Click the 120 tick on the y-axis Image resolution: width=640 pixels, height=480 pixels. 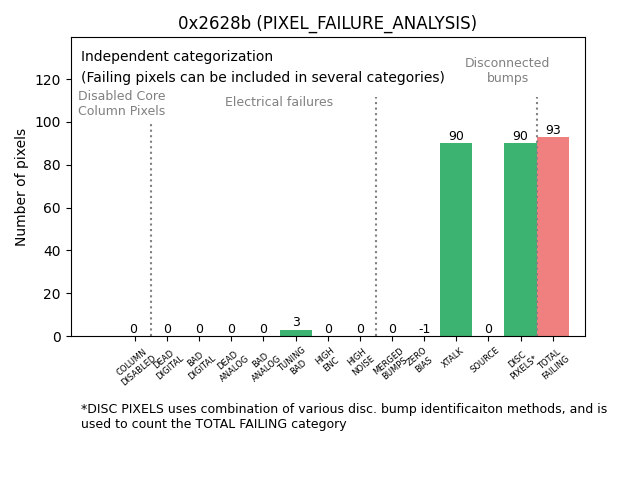point(48,80)
